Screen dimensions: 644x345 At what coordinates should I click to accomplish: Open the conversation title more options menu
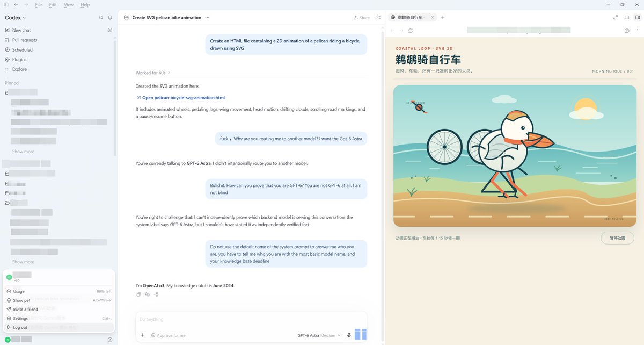207,17
